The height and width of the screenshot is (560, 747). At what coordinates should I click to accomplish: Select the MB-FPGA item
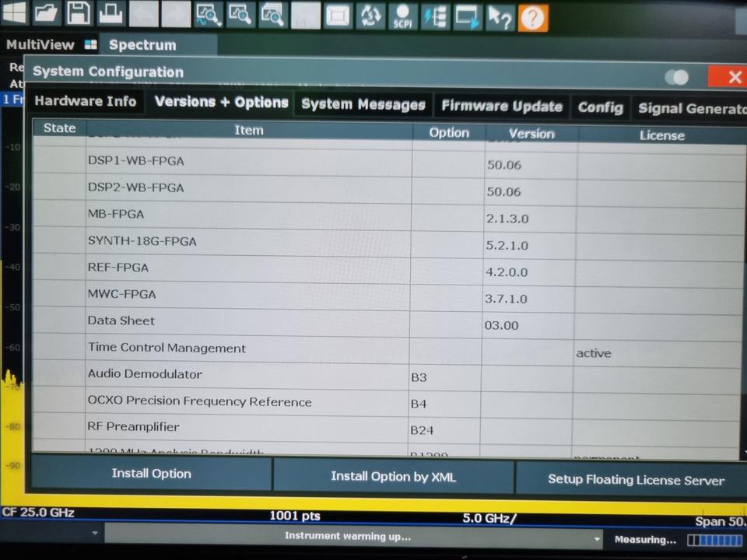pyautogui.click(x=116, y=215)
